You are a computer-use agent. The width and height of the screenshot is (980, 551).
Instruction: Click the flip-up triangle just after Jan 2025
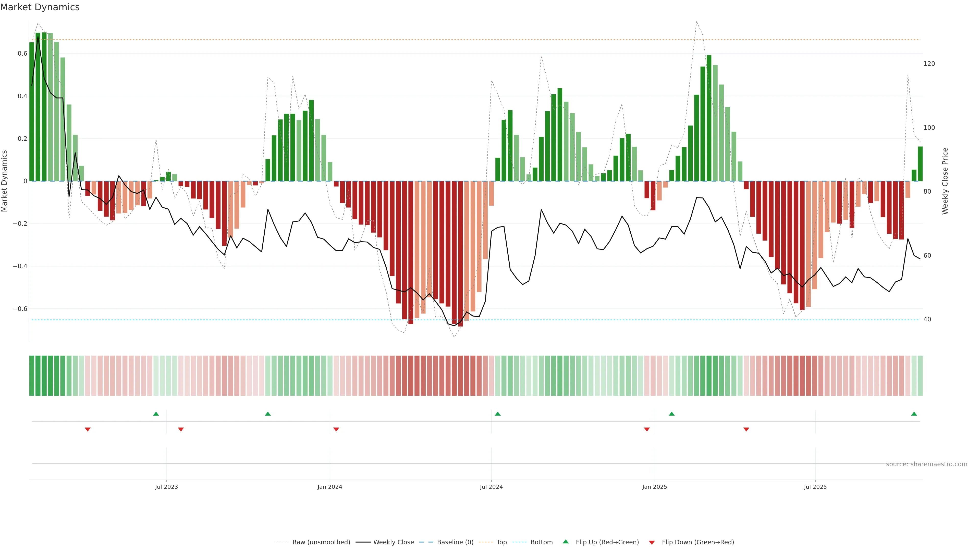tap(671, 414)
